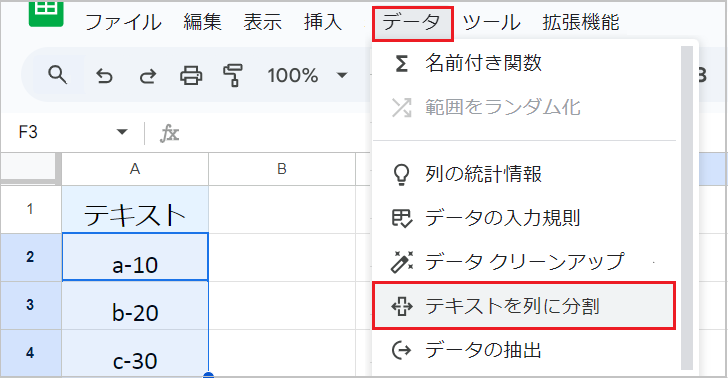Click the dropdown menu scrollbar
728x378 pixels.
pyautogui.click(x=687, y=208)
